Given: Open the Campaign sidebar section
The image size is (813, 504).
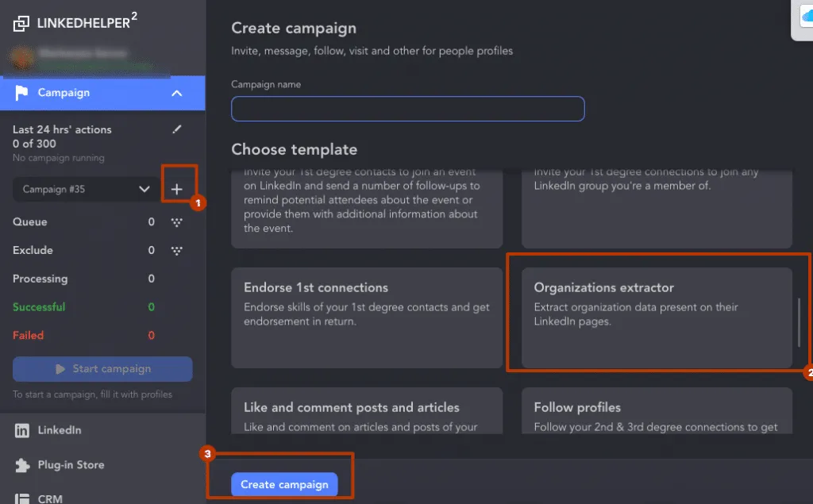Looking at the screenshot, I should click(x=102, y=93).
